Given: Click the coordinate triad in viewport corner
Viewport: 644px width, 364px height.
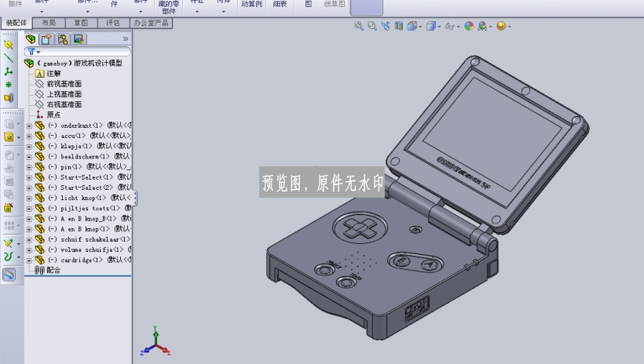Looking at the screenshot, I should (156, 341).
